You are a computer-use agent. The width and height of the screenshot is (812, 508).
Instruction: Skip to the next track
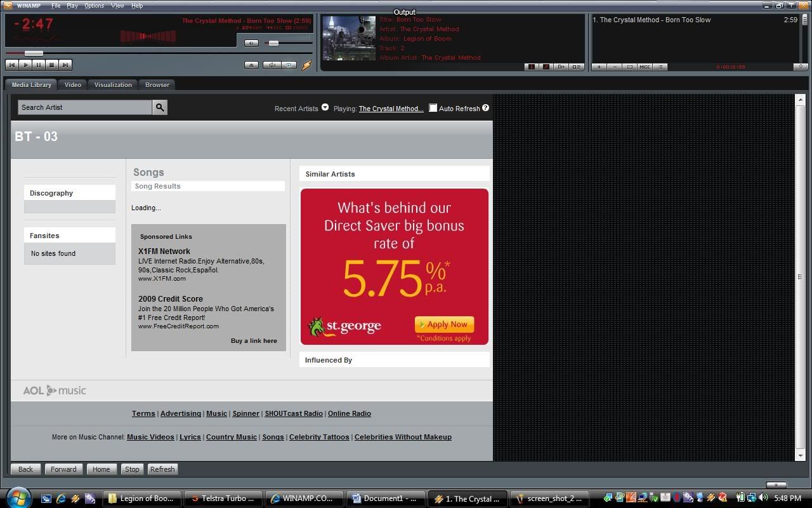(65, 65)
